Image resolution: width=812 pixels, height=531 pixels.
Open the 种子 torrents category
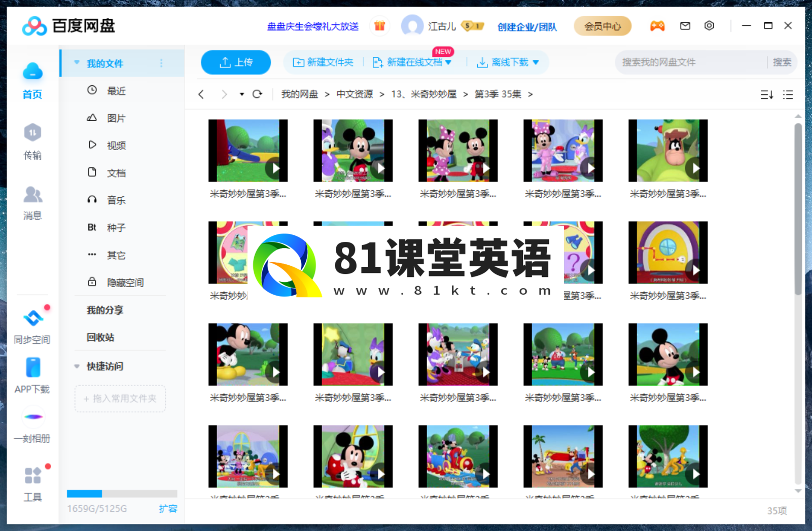(x=116, y=228)
